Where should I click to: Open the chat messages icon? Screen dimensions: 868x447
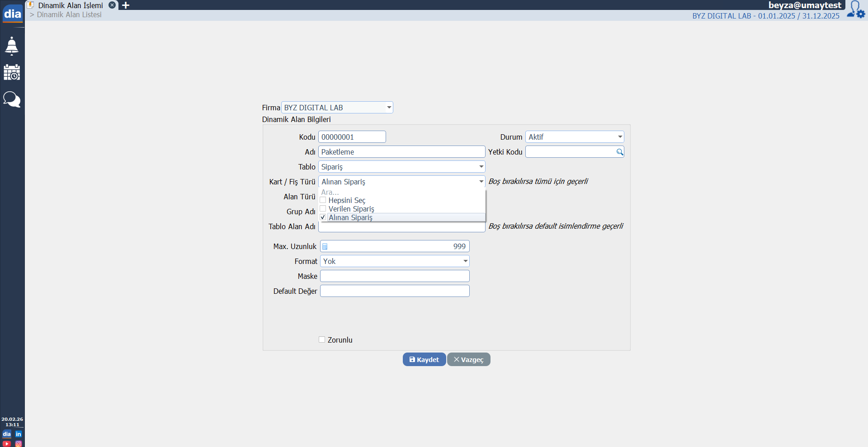coord(12,99)
